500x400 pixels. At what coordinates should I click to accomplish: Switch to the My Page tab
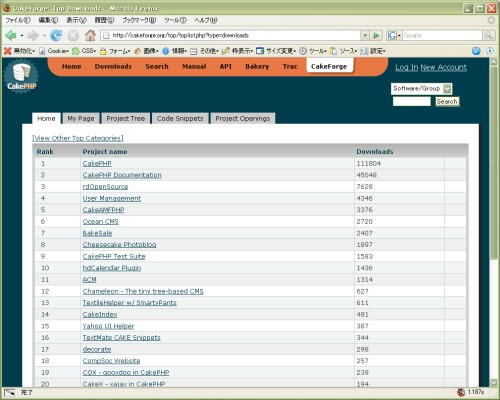pyautogui.click(x=81, y=118)
